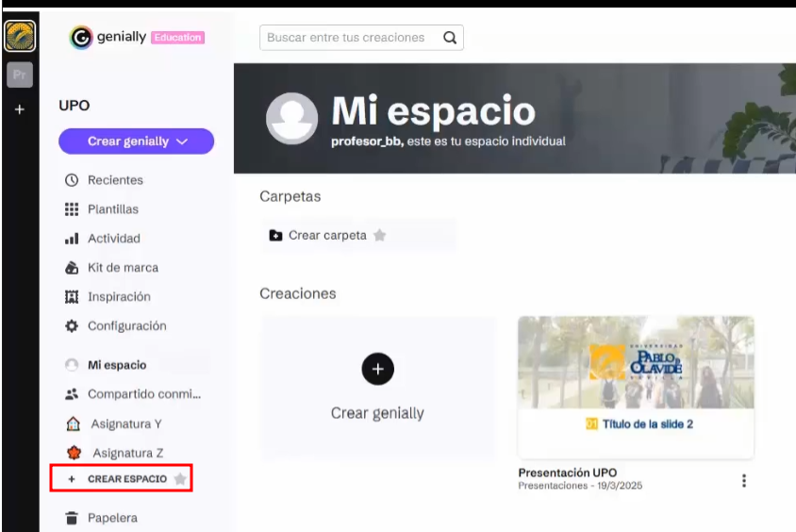
Task: Click the Genially logo icon
Action: 82,38
